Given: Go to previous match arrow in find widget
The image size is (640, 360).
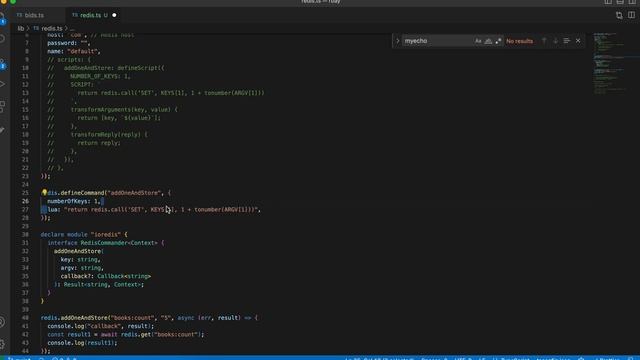Looking at the screenshot, I should point(544,41).
